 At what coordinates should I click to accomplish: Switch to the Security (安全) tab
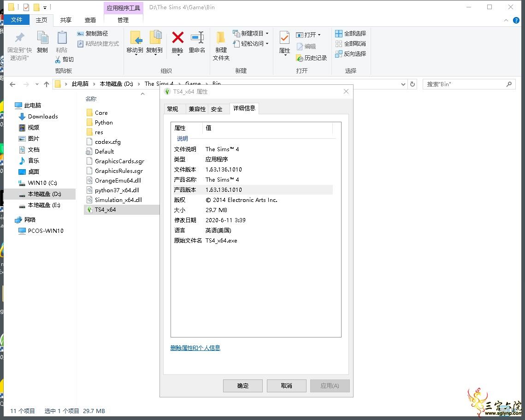(217, 109)
